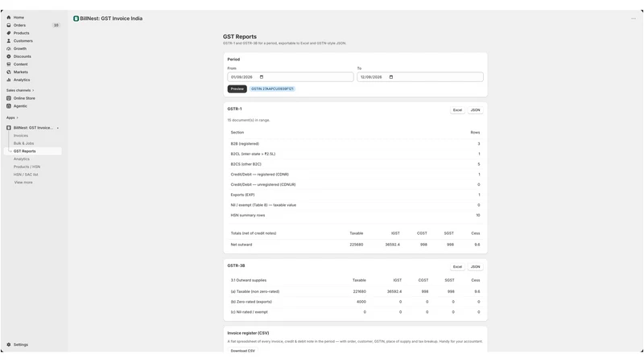
Task: Click the B2CL (inter-state) row
Action: click(355, 154)
